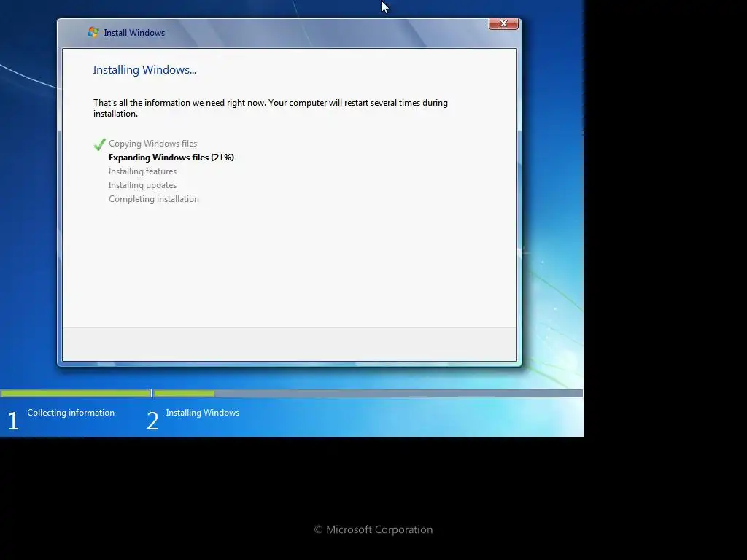Screen dimensions: 747x560
Task: Click the 'That's all the information we need' message
Action: 271,108
